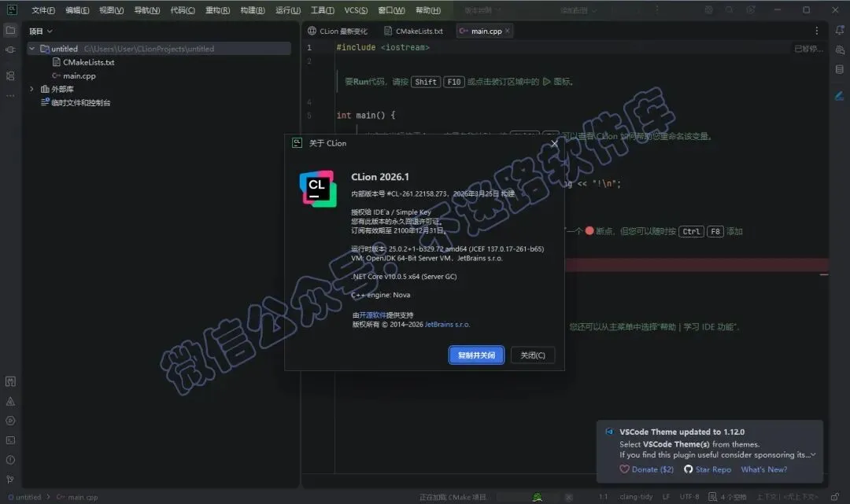Open the Problems tool window icon
The image size is (850, 504).
pyautogui.click(x=10, y=460)
